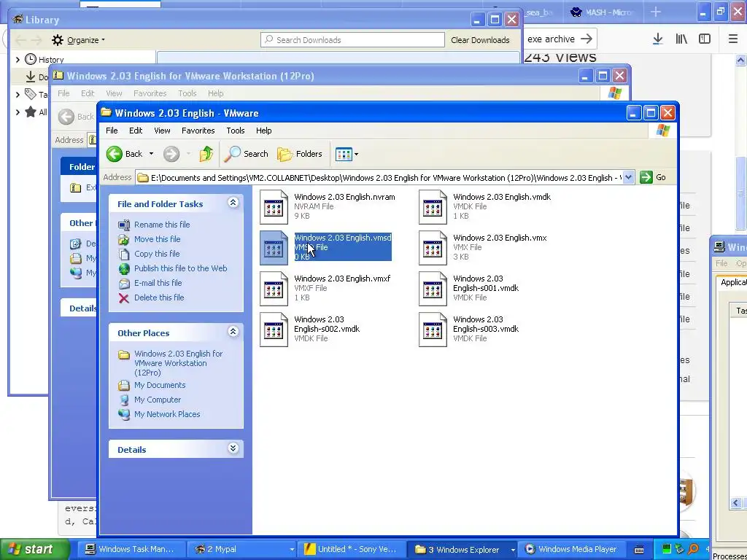Image resolution: width=747 pixels, height=560 pixels.
Task: Select the History icon in Library window
Action: click(31, 59)
